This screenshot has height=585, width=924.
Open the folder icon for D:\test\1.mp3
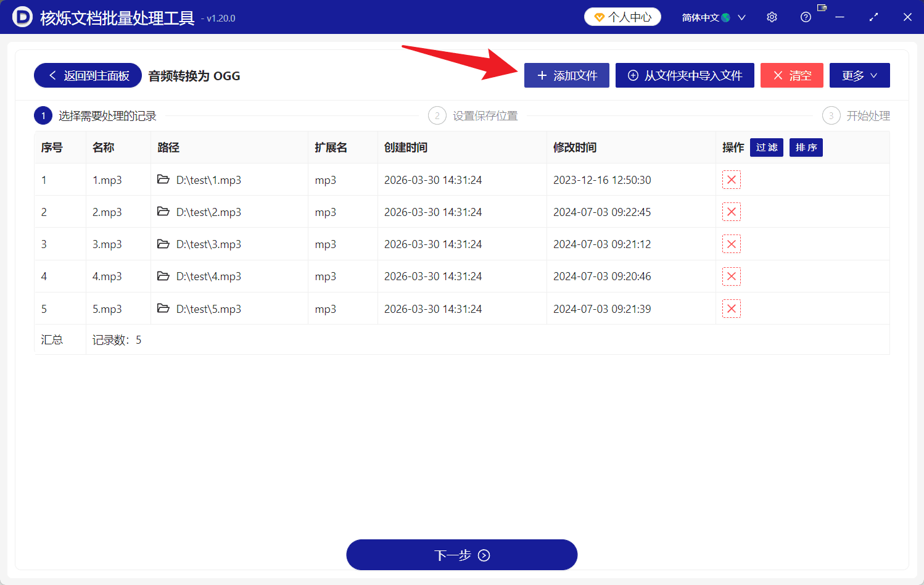tap(162, 180)
